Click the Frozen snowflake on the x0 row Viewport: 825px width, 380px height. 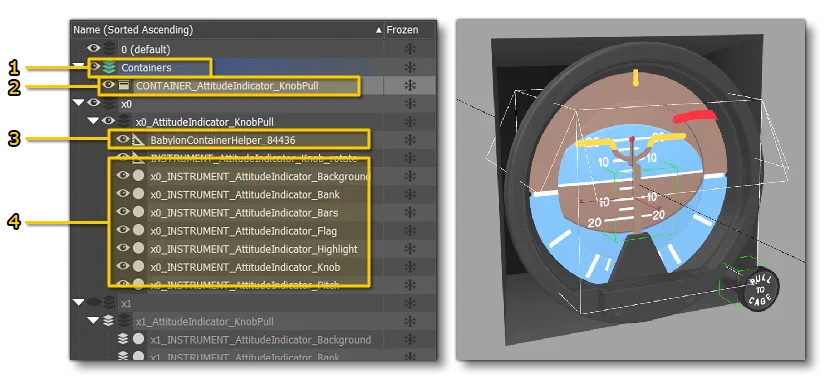pos(410,104)
